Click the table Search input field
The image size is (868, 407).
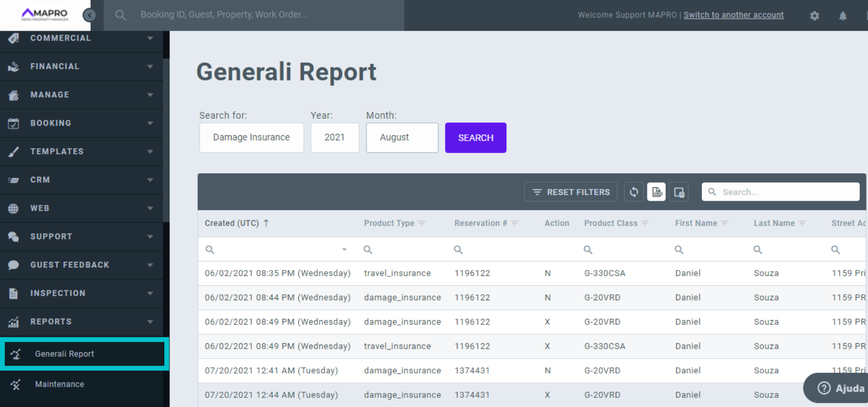(787, 192)
